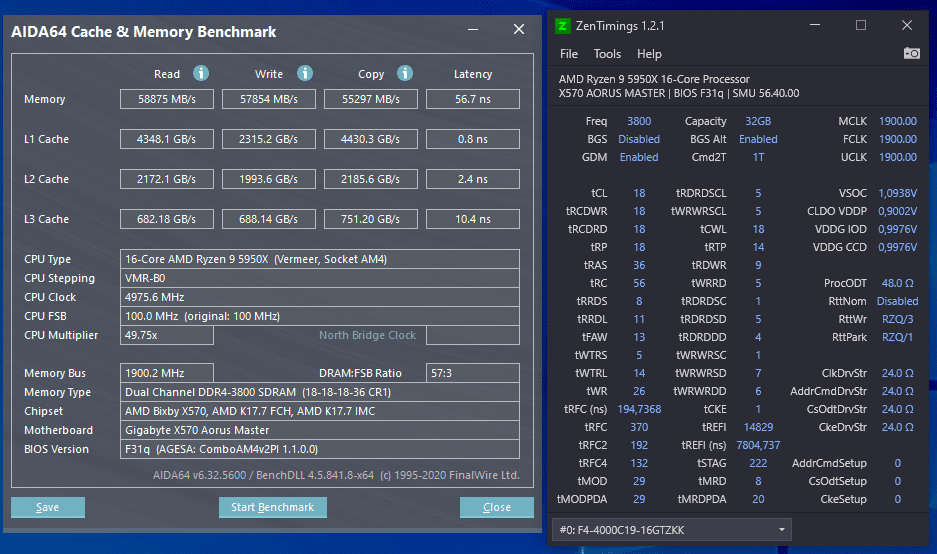Screen dimensions: 937x554
Task: Click the VSOC 1,0938V value
Action: (898, 193)
